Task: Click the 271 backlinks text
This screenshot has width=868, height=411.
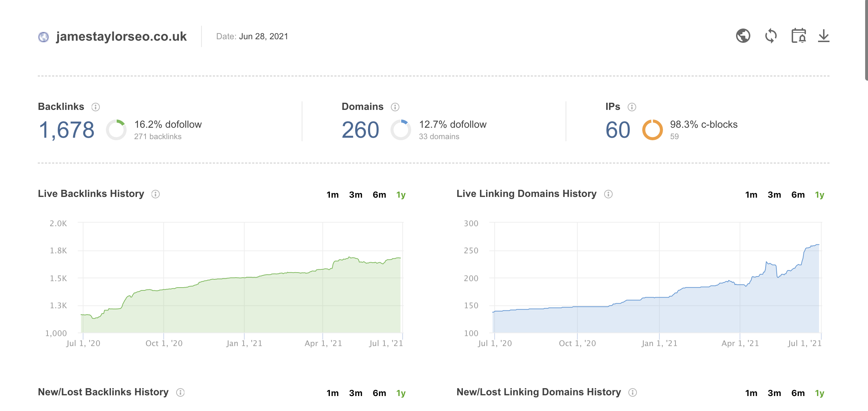Action: (x=158, y=137)
